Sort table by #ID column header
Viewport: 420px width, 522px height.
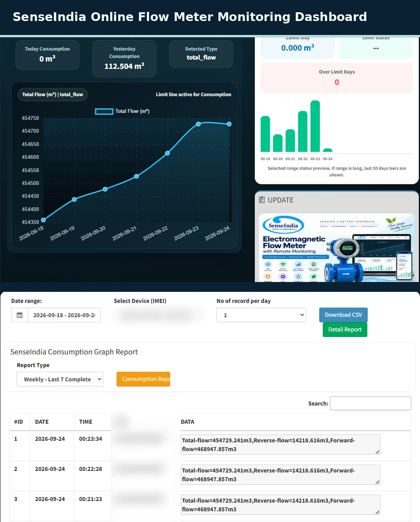[x=20, y=422]
